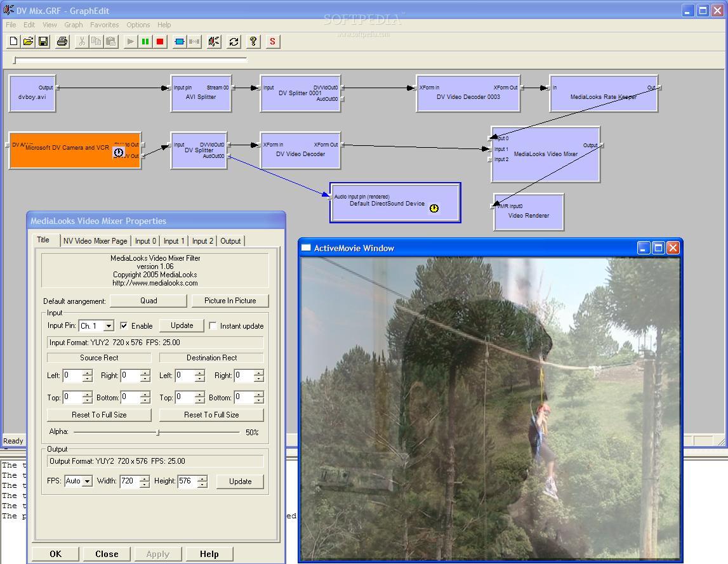728x564 pixels.
Task: Open the Graph menu
Action: (x=74, y=25)
